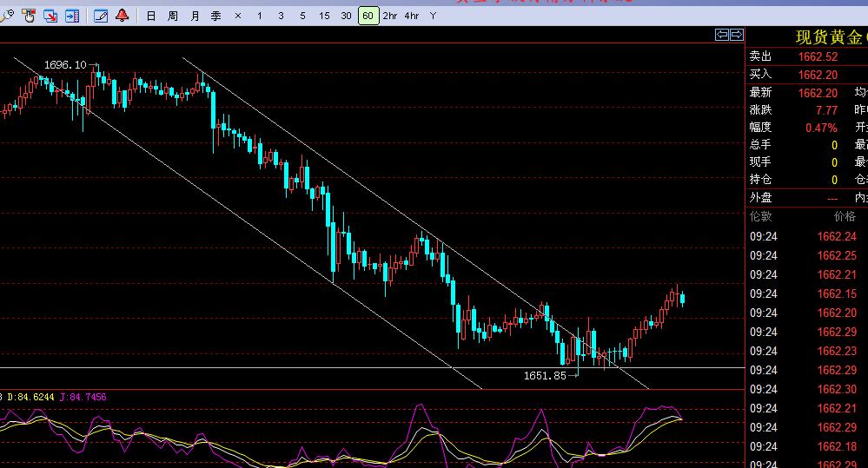868x468 pixels.
Task: Select the 4hr timeframe
Action: tap(411, 16)
